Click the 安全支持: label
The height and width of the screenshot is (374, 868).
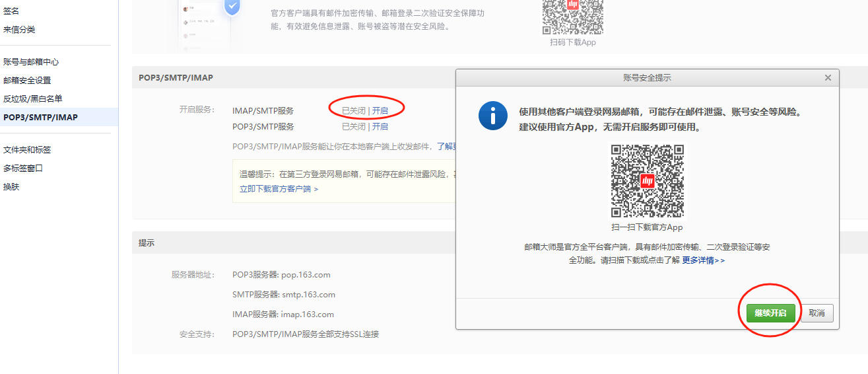(197, 334)
